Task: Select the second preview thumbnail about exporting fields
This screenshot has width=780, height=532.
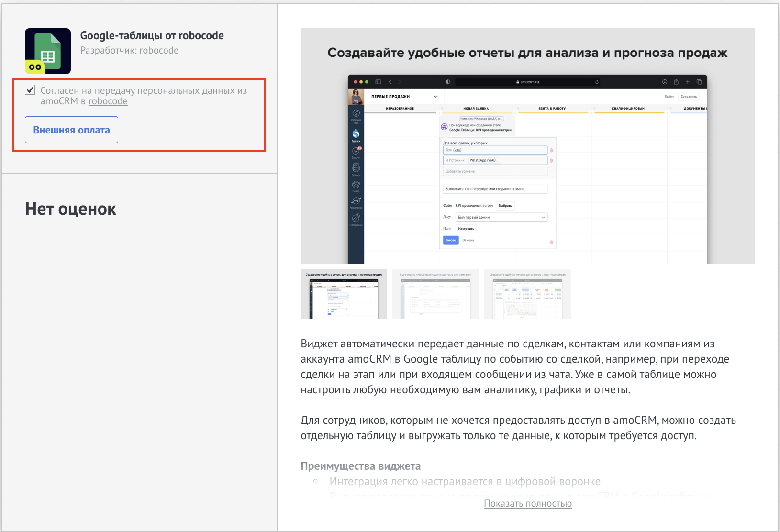Action: (435, 294)
